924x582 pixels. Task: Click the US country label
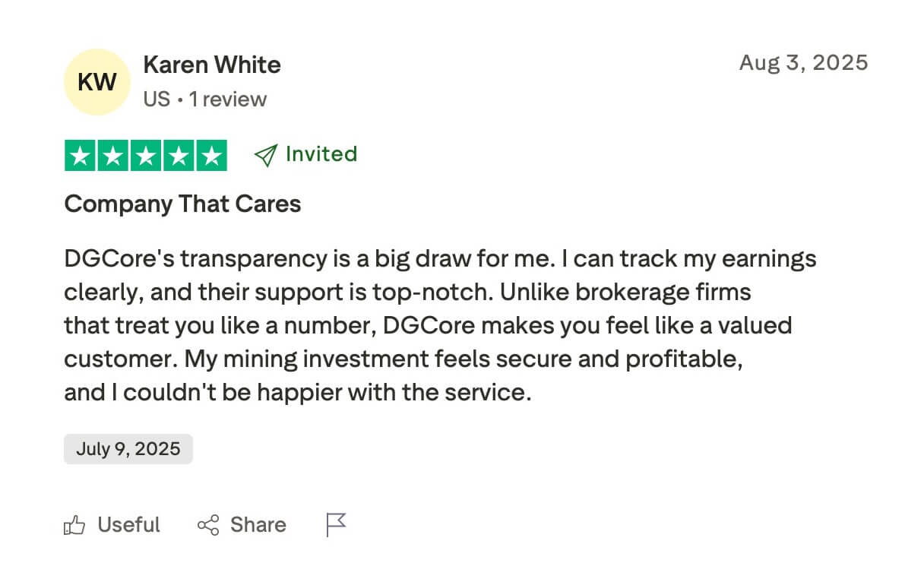(157, 100)
